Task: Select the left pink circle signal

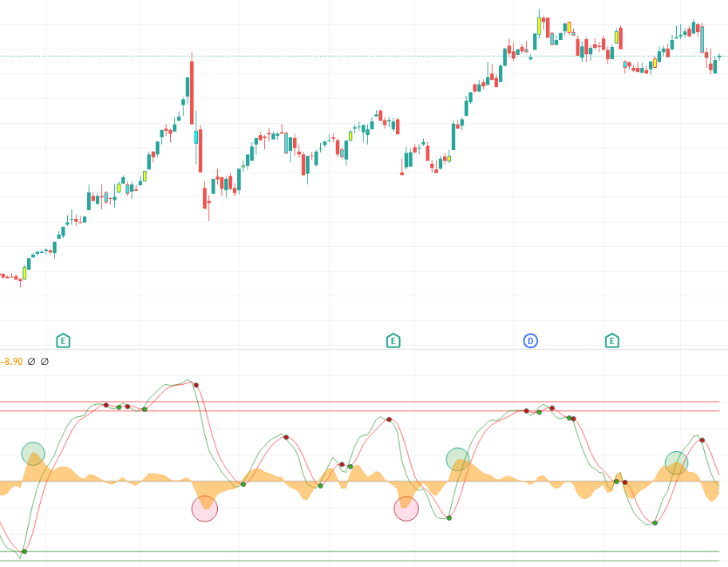Action: (204, 509)
